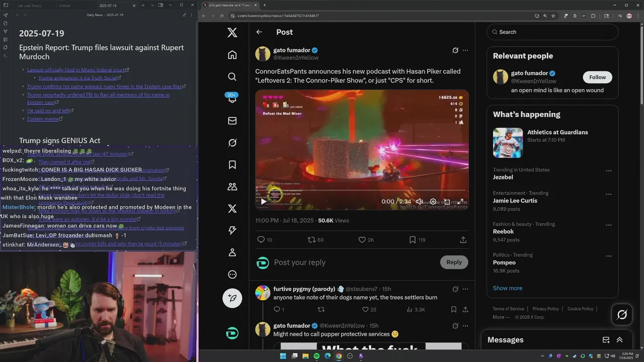The width and height of the screenshot is (644, 362).
Task: Open Jamie Lee Curtis trend options menu
Action: (x=609, y=194)
